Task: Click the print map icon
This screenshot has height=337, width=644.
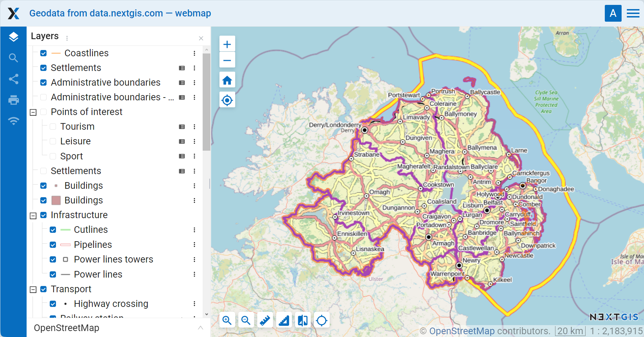Action: coord(13,100)
